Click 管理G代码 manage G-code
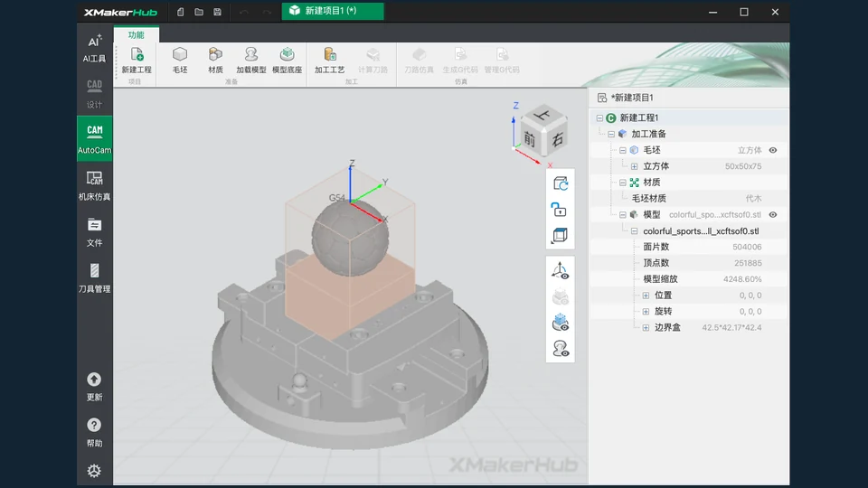 [x=502, y=61]
